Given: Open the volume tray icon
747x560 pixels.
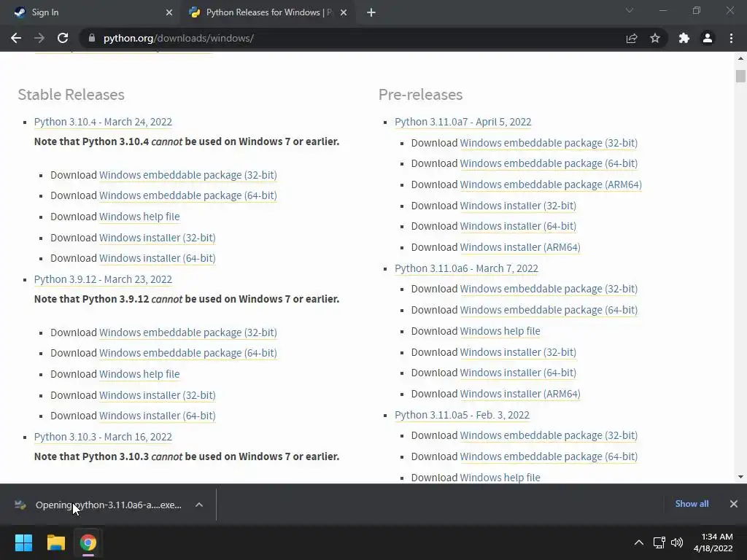Looking at the screenshot, I should coord(676,542).
